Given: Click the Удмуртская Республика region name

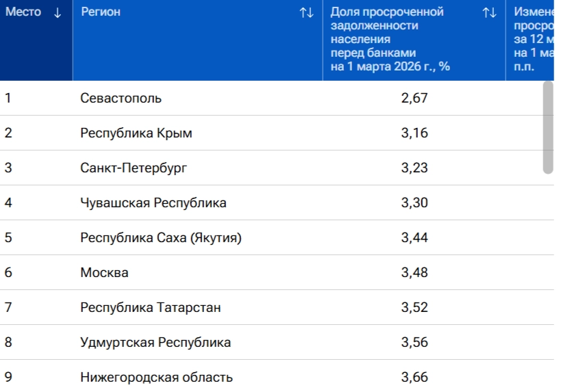Looking at the screenshot, I should [155, 342].
